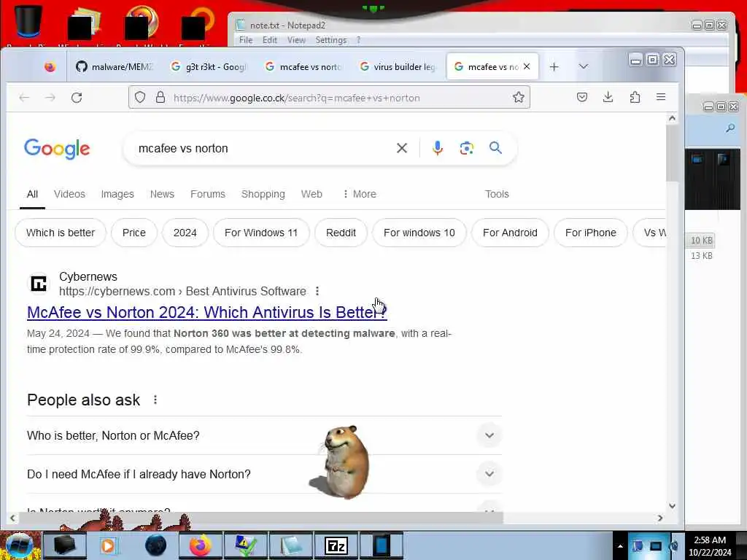Open taskbar clock showing 2:58 AM
747x560 pixels.
tap(710, 546)
